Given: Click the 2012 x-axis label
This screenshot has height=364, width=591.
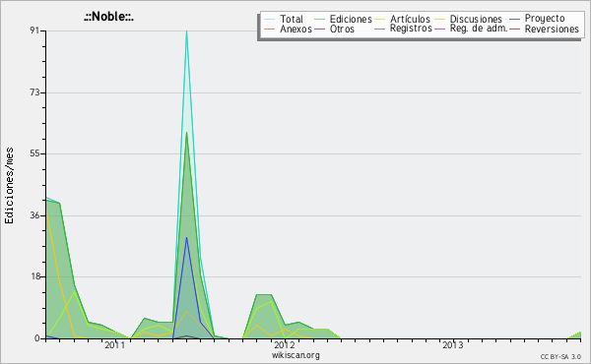Looking at the screenshot, I should (x=285, y=345).
